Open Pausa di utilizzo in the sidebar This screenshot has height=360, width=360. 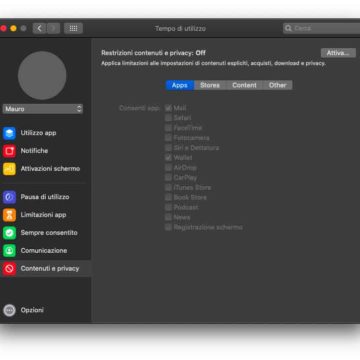point(45,197)
